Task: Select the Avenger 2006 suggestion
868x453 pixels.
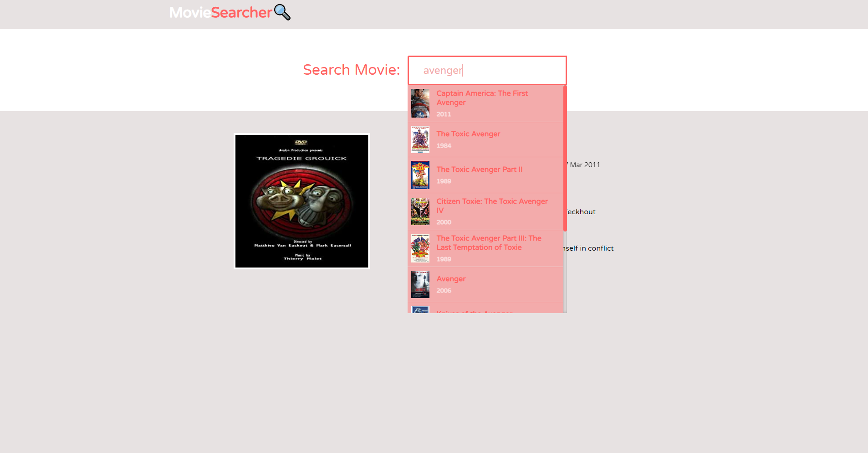Action: tap(485, 284)
